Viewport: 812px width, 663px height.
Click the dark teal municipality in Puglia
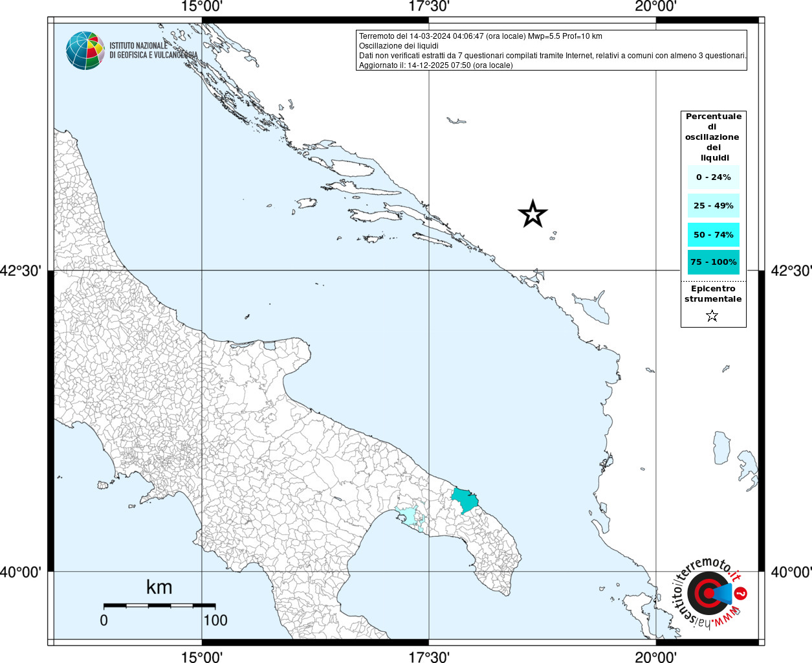point(464,500)
